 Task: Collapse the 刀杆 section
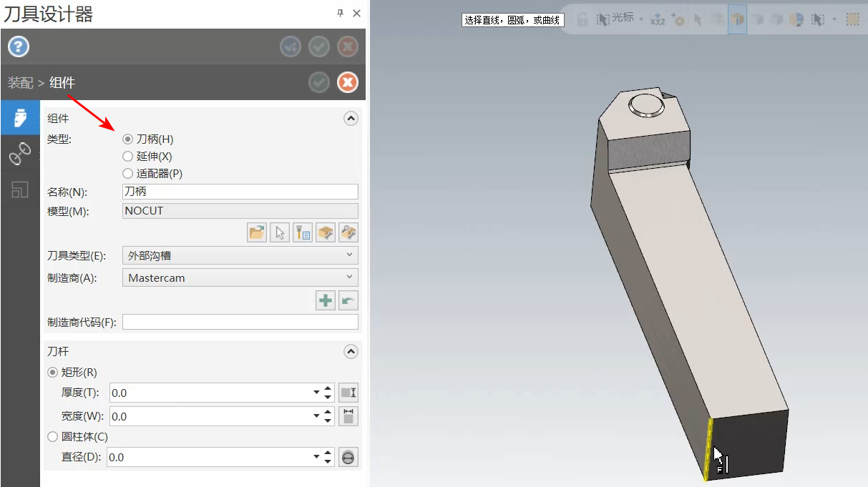(351, 352)
